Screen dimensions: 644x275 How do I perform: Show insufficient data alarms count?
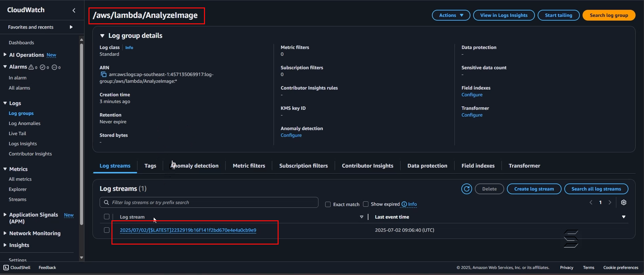click(x=56, y=67)
